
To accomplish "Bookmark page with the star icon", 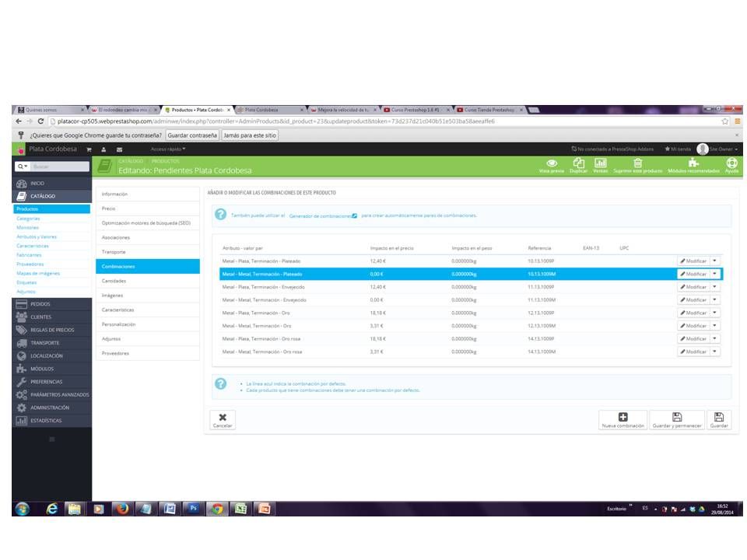I will click(724, 121).
